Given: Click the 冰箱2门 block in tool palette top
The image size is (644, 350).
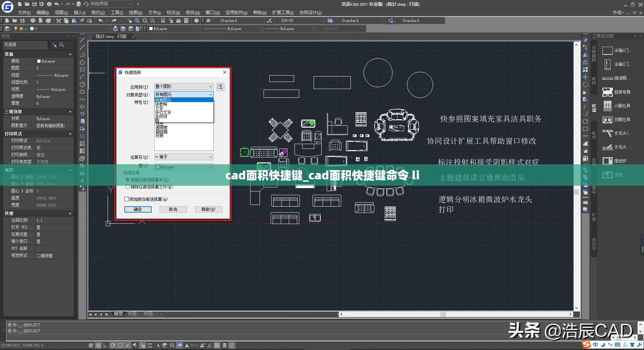Looking at the screenshot, I should tap(618, 50).
